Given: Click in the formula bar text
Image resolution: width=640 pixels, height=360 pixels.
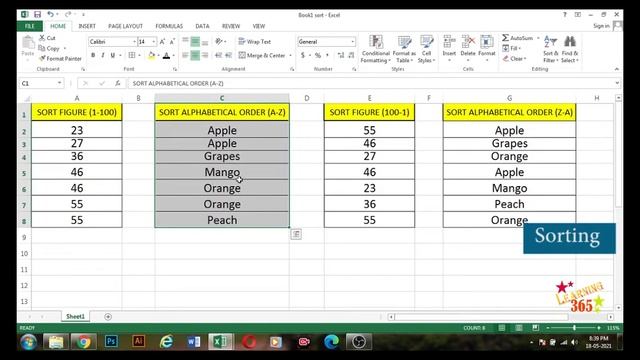Looking at the screenshot, I should click(178, 83).
